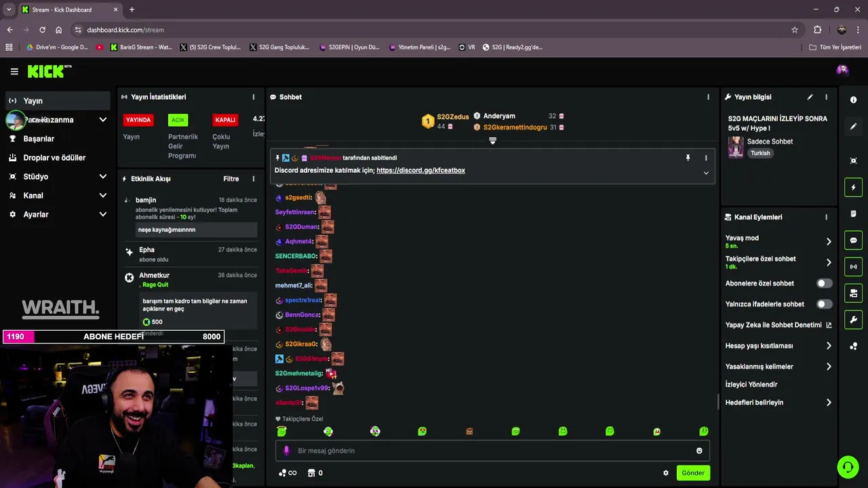The image size is (868, 488).
Task: Open chat settings gear near Gönder
Action: pyautogui.click(x=666, y=473)
